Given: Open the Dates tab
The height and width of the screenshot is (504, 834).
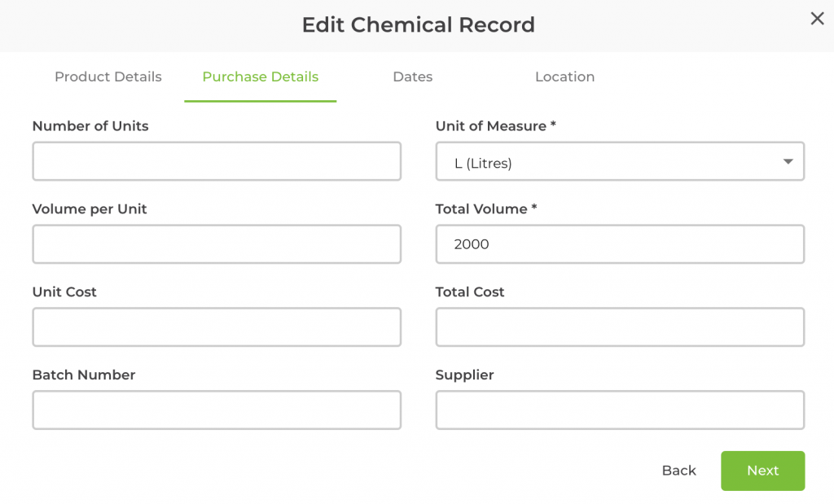Looking at the screenshot, I should pos(412,77).
